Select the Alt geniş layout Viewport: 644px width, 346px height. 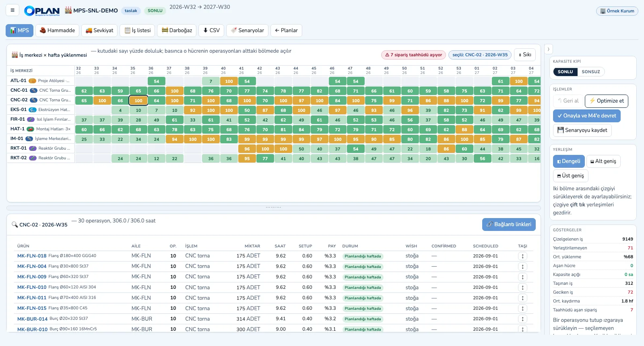[603, 161]
